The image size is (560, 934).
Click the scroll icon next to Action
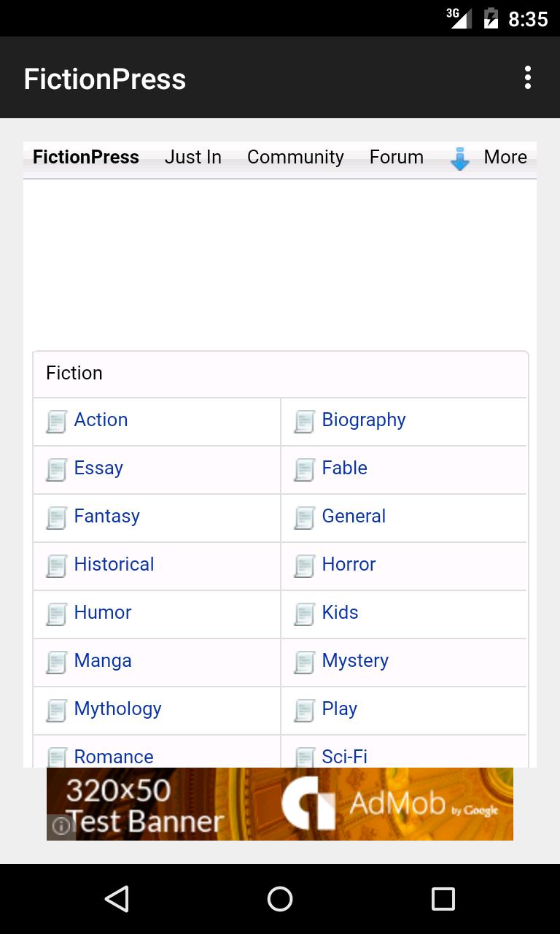click(x=57, y=421)
